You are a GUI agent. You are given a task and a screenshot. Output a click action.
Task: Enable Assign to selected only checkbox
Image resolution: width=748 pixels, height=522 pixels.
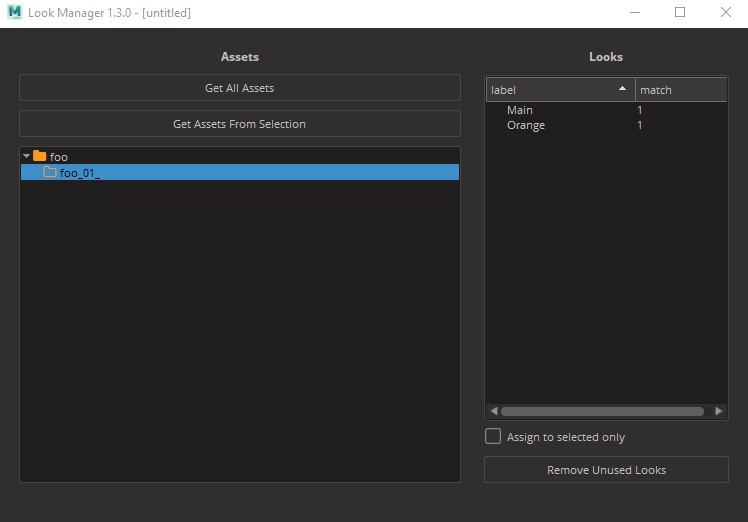[x=493, y=436]
